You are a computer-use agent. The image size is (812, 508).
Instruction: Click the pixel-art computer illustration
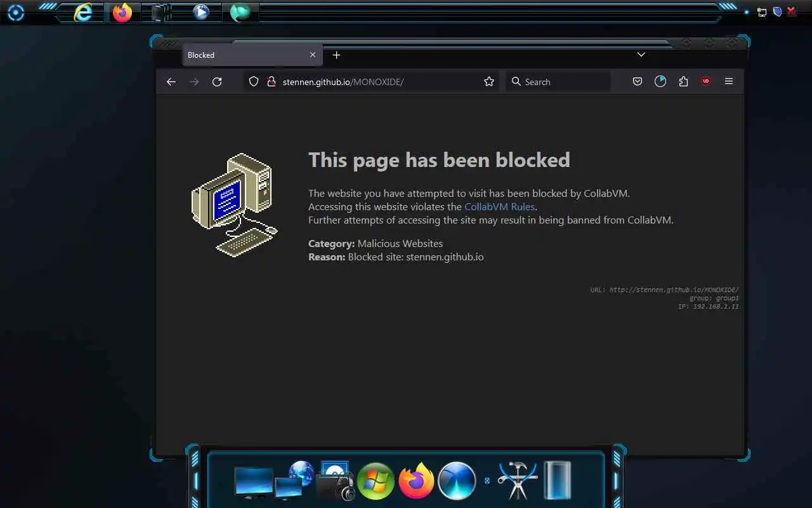pos(234,204)
